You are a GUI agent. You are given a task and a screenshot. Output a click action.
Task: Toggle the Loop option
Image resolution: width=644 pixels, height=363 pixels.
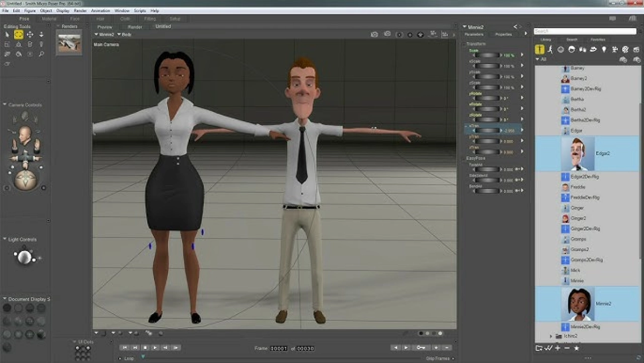pyautogui.click(x=126, y=358)
